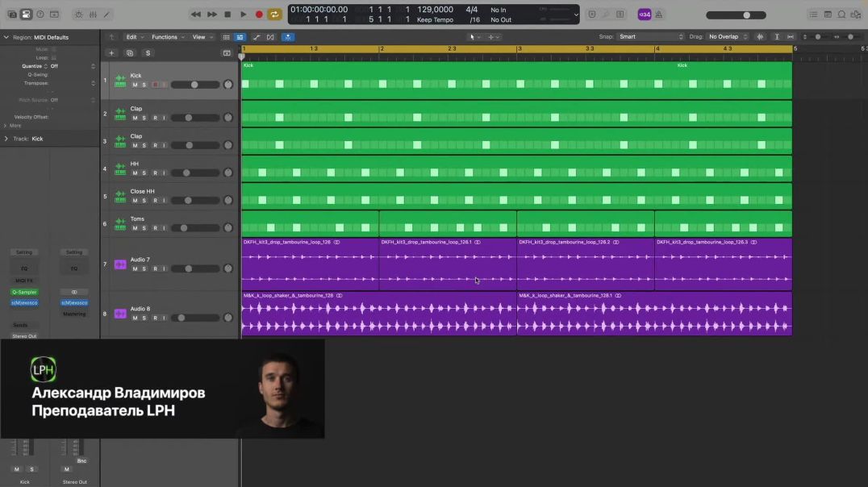Solo the Toms track

(144, 227)
